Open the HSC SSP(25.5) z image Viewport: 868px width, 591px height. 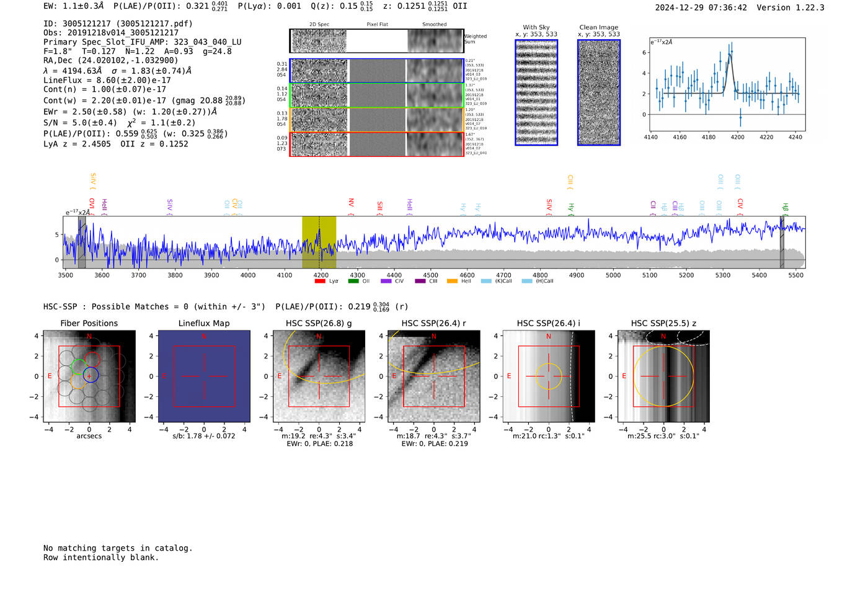(663, 376)
